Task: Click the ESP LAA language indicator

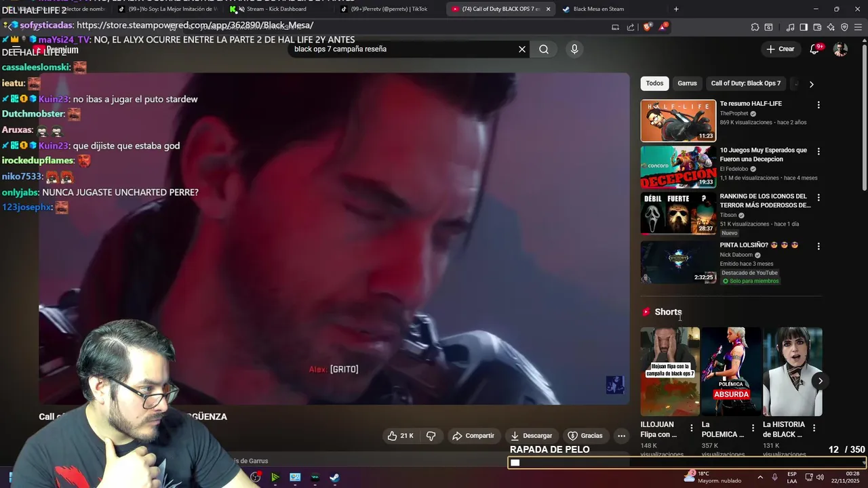Action: (792, 478)
